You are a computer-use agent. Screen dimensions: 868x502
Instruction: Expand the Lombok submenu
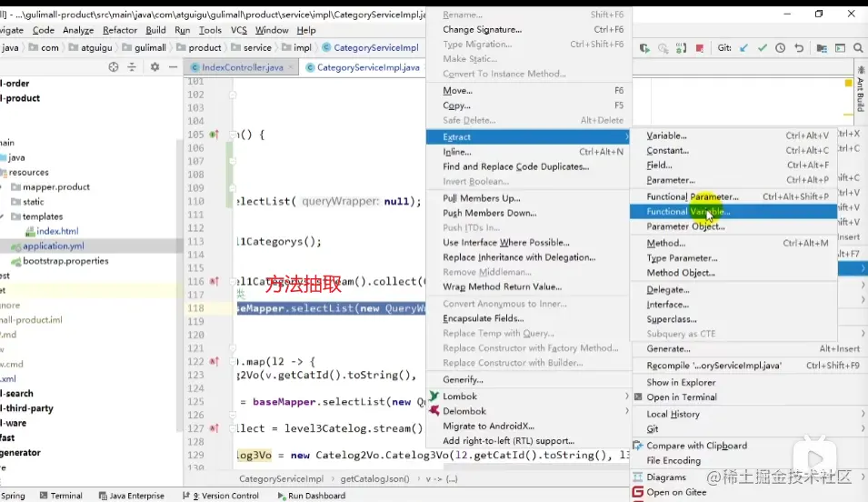click(x=529, y=397)
